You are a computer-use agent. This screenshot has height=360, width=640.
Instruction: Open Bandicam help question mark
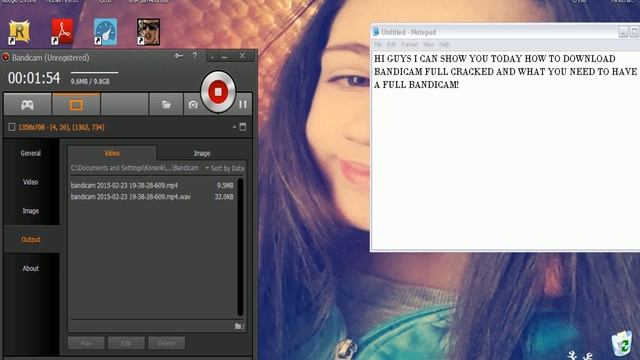click(x=195, y=56)
